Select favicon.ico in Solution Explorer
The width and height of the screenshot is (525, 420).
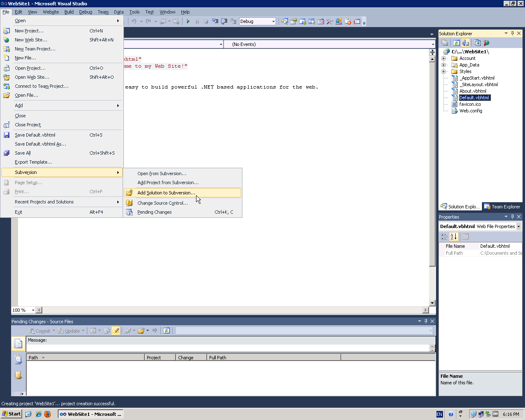(470, 104)
